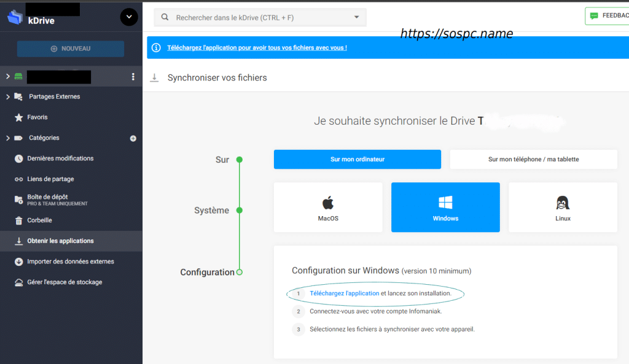Open Gérer l'espace de stockage
The height and width of the screenshot is (364, 629).
64,282
